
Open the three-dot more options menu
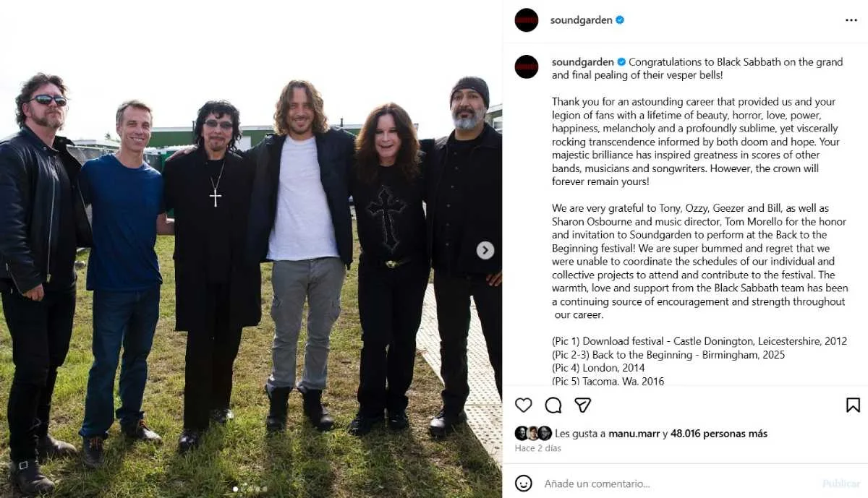point(851,20)
